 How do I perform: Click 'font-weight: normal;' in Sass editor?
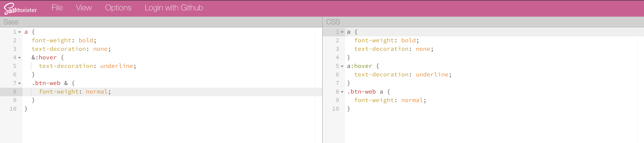[x=75, y=92]
